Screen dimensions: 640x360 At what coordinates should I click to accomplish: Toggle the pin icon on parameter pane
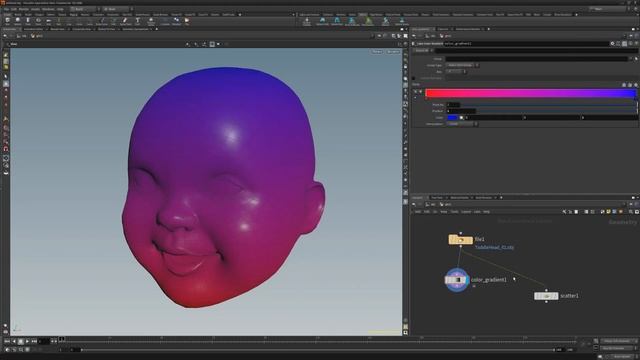(631, 36)
